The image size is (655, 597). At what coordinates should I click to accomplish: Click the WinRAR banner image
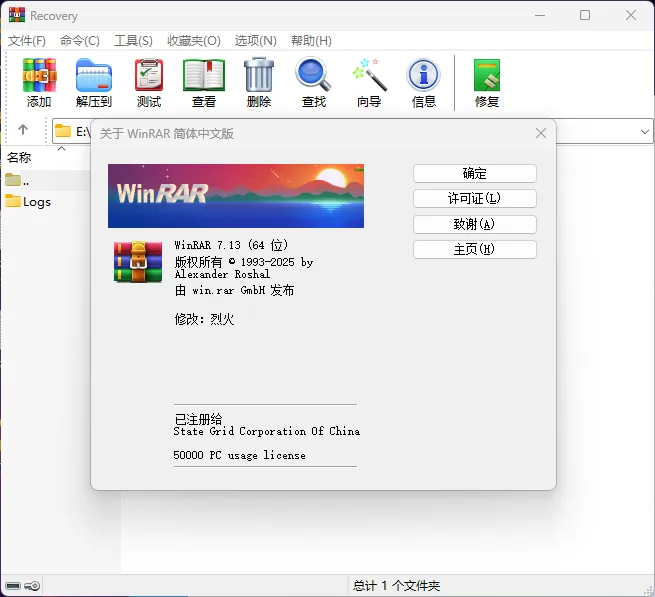point(236,196)
